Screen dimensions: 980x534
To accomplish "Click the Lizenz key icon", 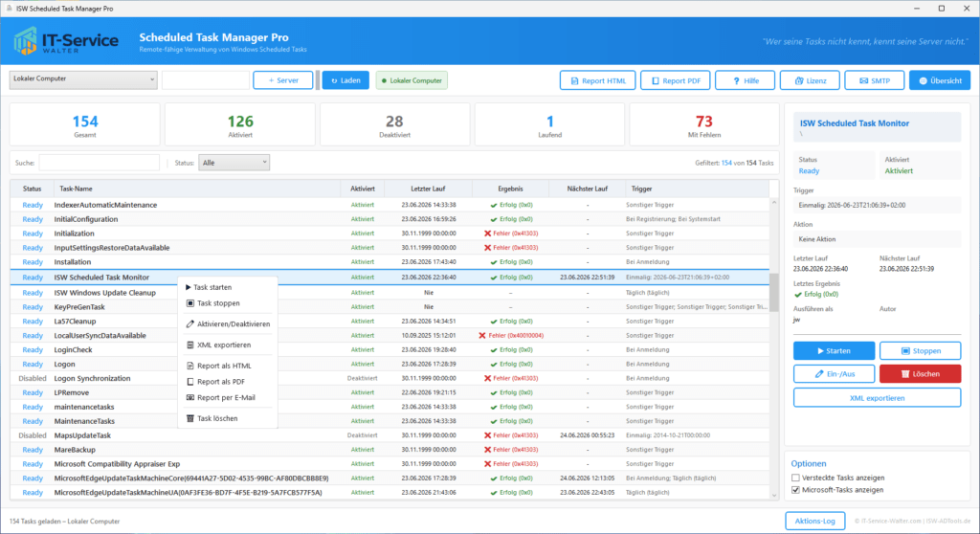I will point(799,80).
